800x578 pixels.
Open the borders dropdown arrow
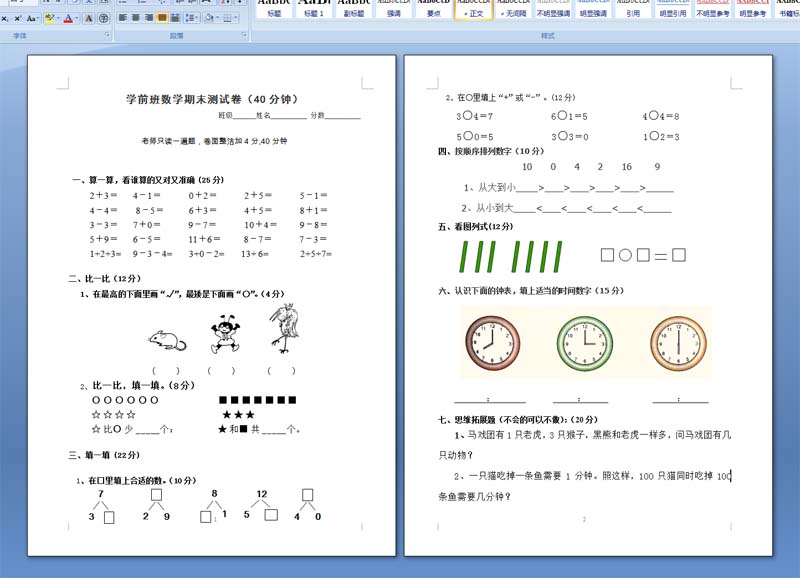click(x=236, y=18)
